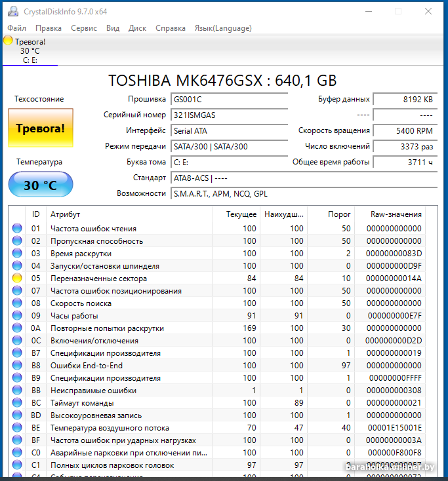Click the drive letter field C: E:
This screenshot has height=481, width=448.
pyautogui.click(x=229, y=163)
